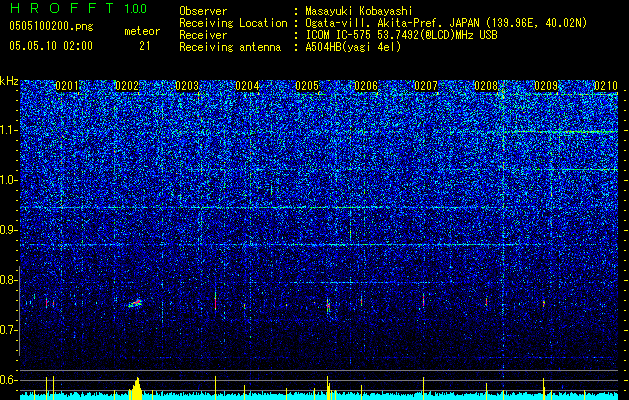Click the kHz axis unit label
This screenshot has height=400, width=629.
click(x=9, y=81)
